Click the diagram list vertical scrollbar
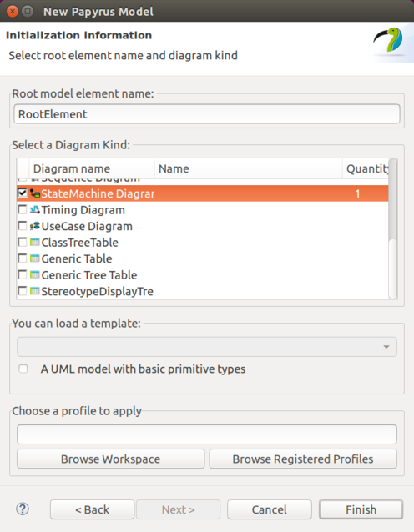Viewport: 414px width, 532px height. pos(392,229)
